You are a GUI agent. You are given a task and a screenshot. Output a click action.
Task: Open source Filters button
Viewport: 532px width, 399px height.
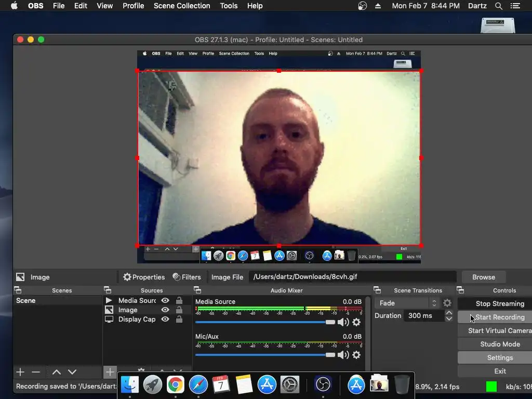click(187, 277)
